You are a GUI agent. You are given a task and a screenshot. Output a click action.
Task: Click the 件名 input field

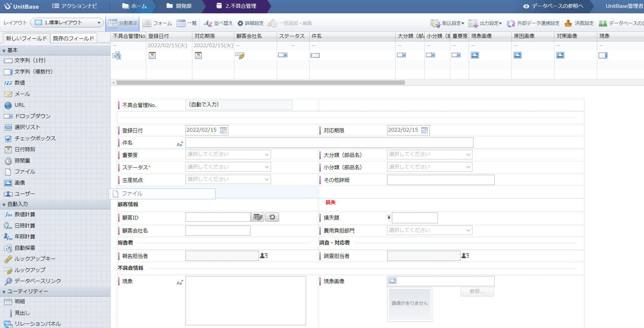329,143
